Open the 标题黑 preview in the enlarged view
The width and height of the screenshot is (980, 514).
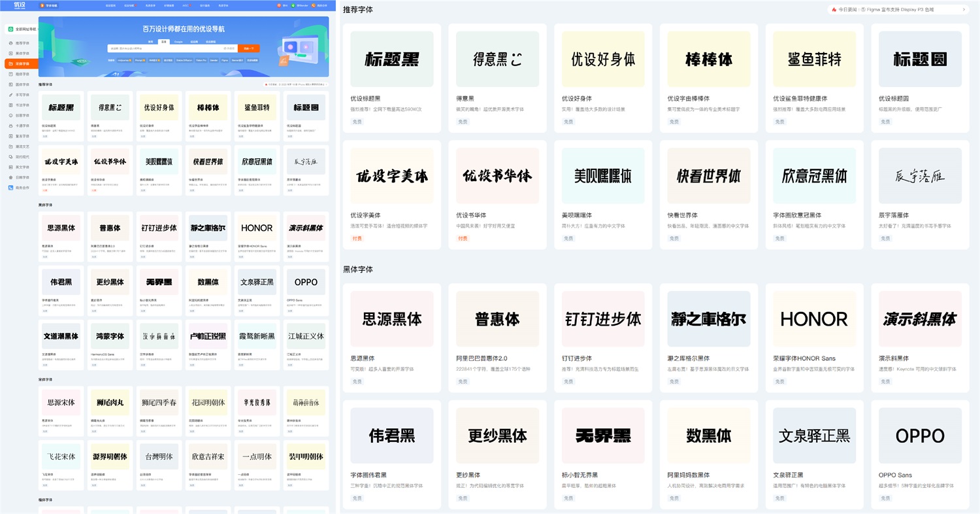(392, 60)
